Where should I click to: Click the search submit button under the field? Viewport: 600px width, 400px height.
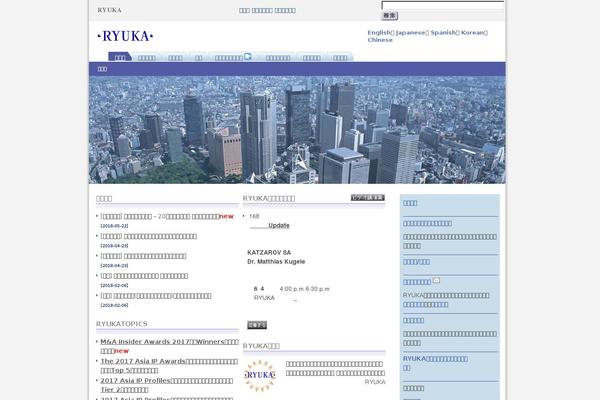click(390, 16)
